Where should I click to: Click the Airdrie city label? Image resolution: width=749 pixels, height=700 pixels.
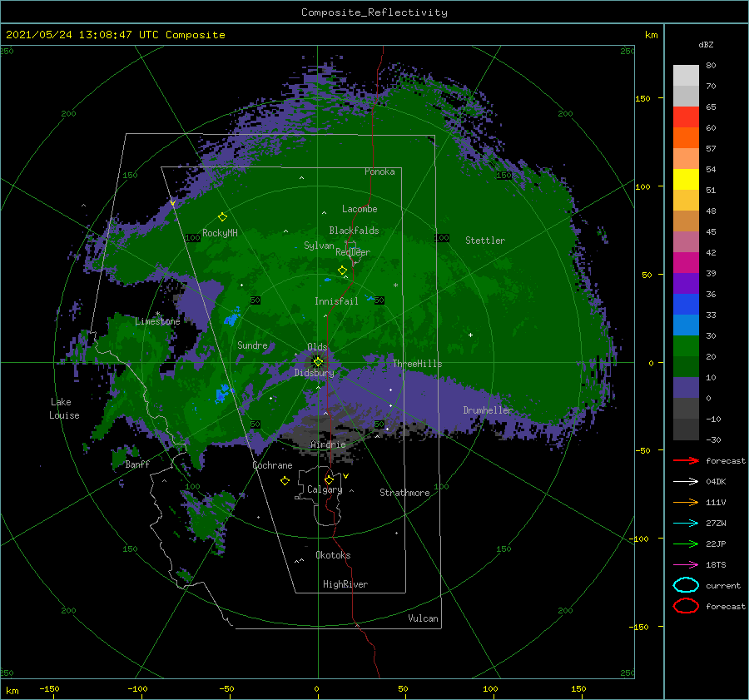pos(328,444)
